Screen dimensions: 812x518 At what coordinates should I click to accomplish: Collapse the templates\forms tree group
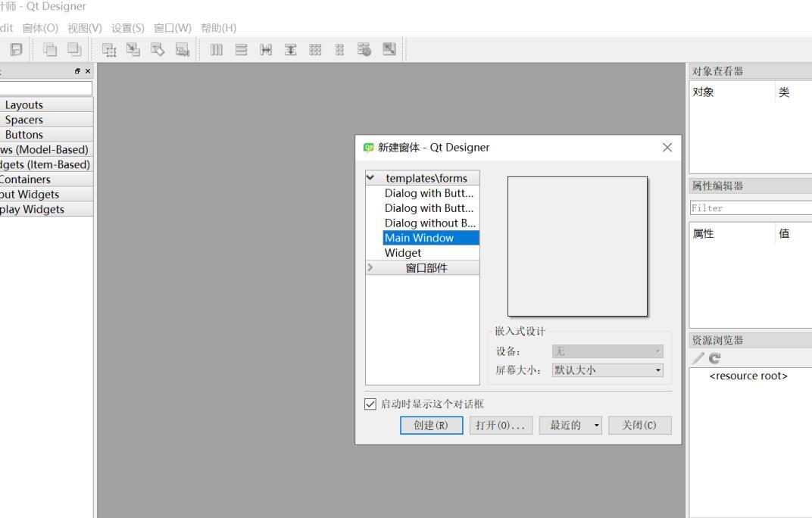point(370,178)
